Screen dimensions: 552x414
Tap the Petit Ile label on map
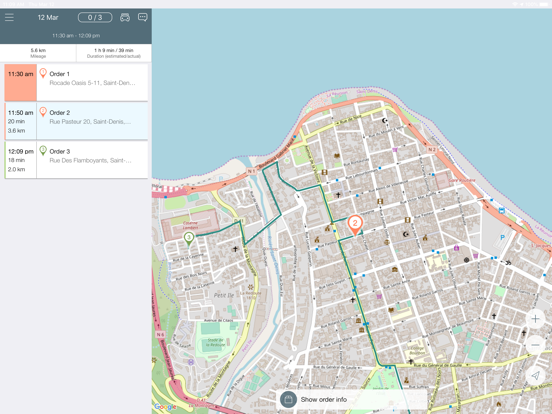click(x=224, y=295)
